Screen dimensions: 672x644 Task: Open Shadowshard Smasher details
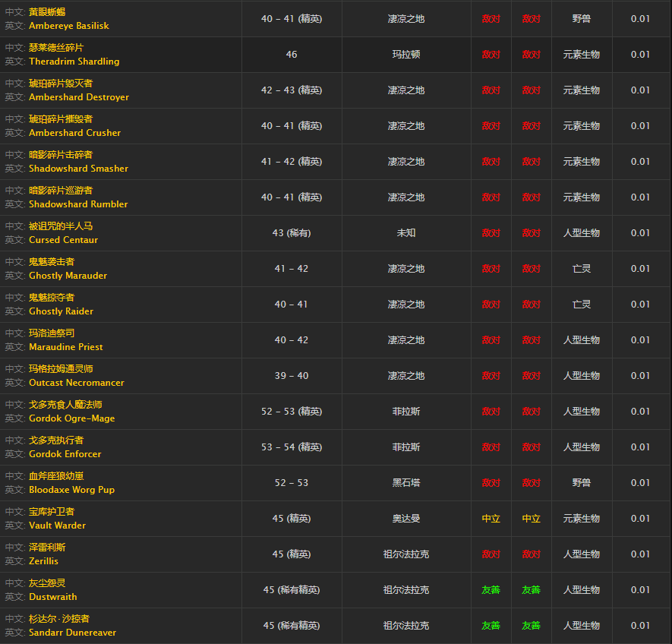tap(78, 169)
